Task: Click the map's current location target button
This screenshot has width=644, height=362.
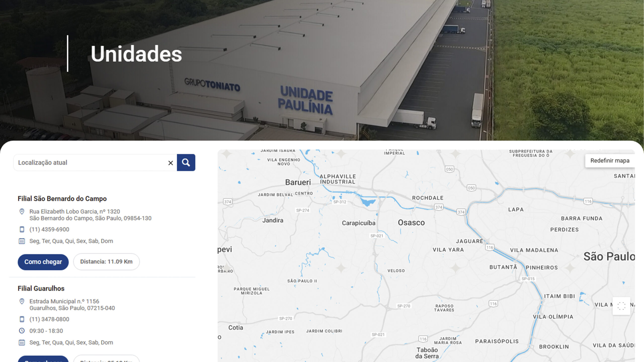Action: click(621, 306)
